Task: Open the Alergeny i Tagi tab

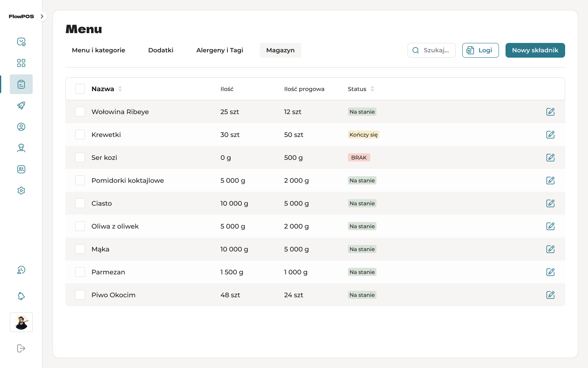Action: pyautogui.click(x=220, y=50)
